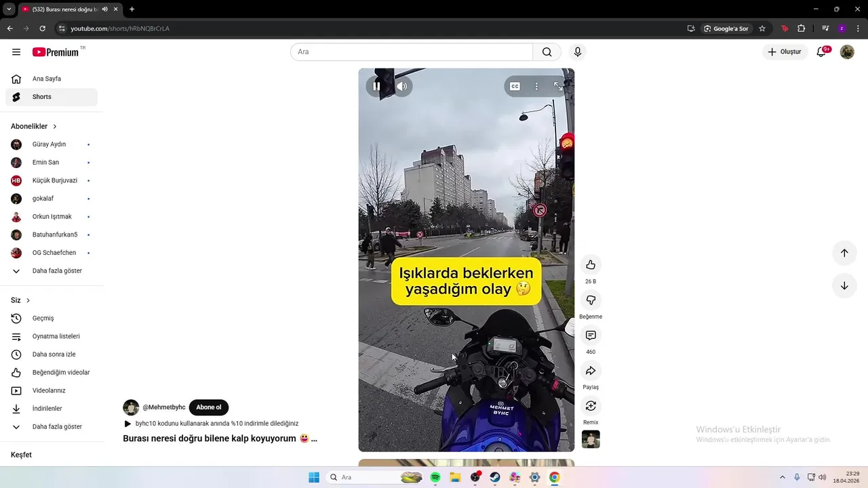The height and width of the screenshot is (488, 868).
Task: Mute the tab via speaker icon
Action: 104,9
